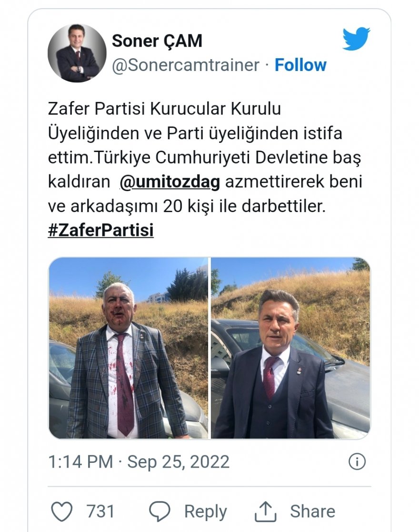The image size is (419, 532).
Task: Follow the Soner ÇAM account
Action: 300,65
